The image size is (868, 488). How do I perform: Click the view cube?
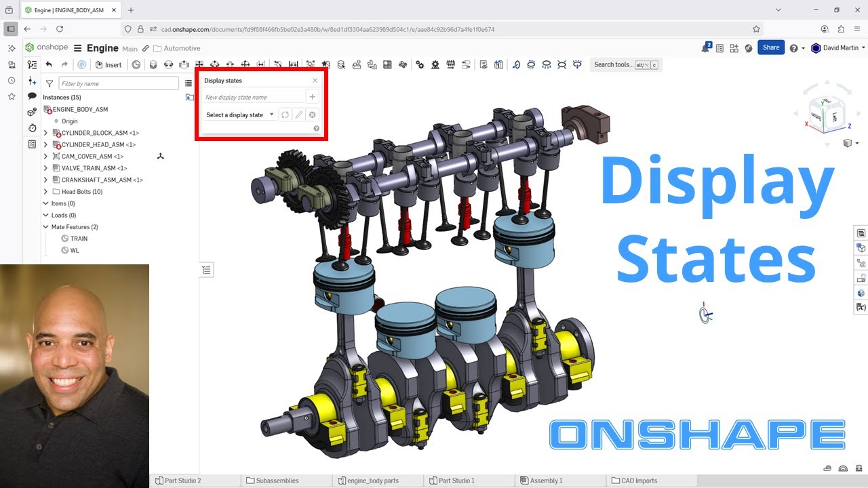pyautogui.click(x=827, y=115)
